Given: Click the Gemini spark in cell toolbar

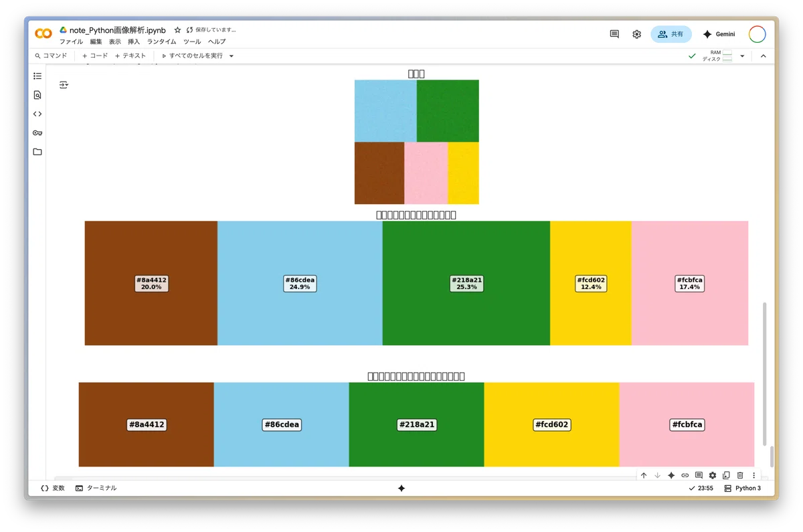Looking at the screenshot, I should point(671,475).
